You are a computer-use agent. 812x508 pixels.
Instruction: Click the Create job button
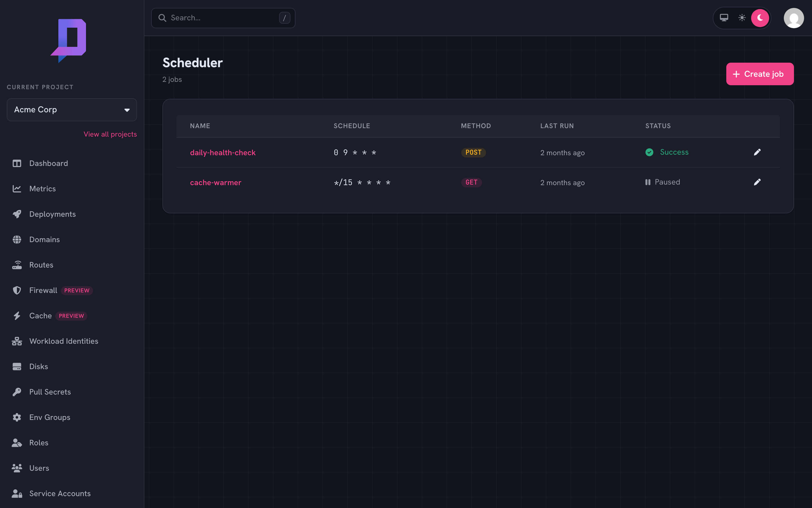[760, 74]
